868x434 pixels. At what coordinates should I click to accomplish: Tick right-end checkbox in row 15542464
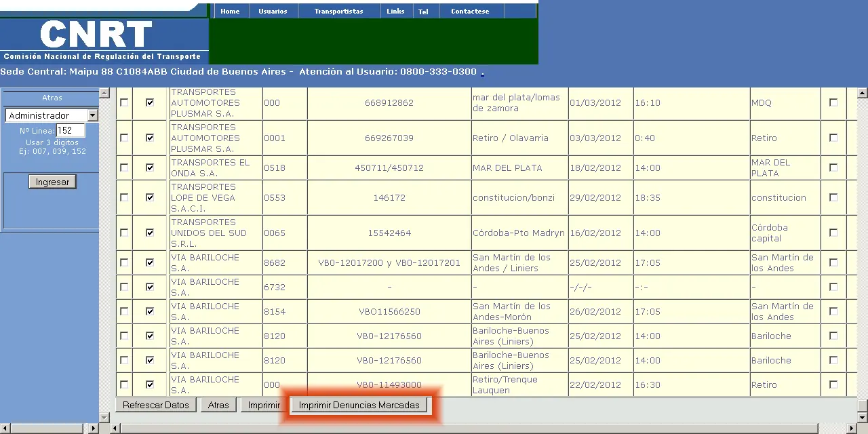click(x=833, y=233)
